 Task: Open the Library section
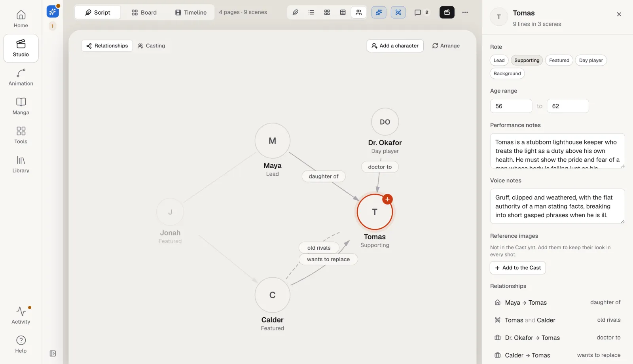[21, 165]
